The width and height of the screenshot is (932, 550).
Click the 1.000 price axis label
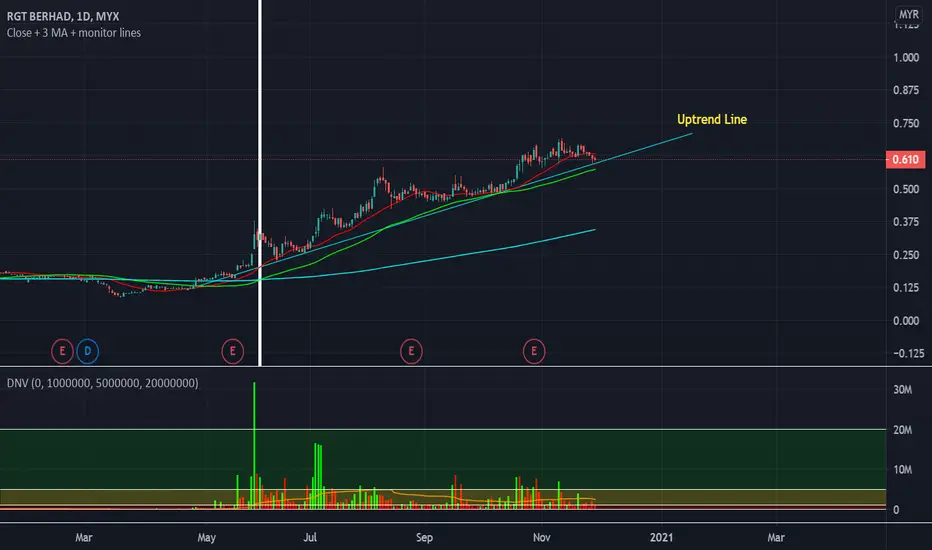click(906, 58)
